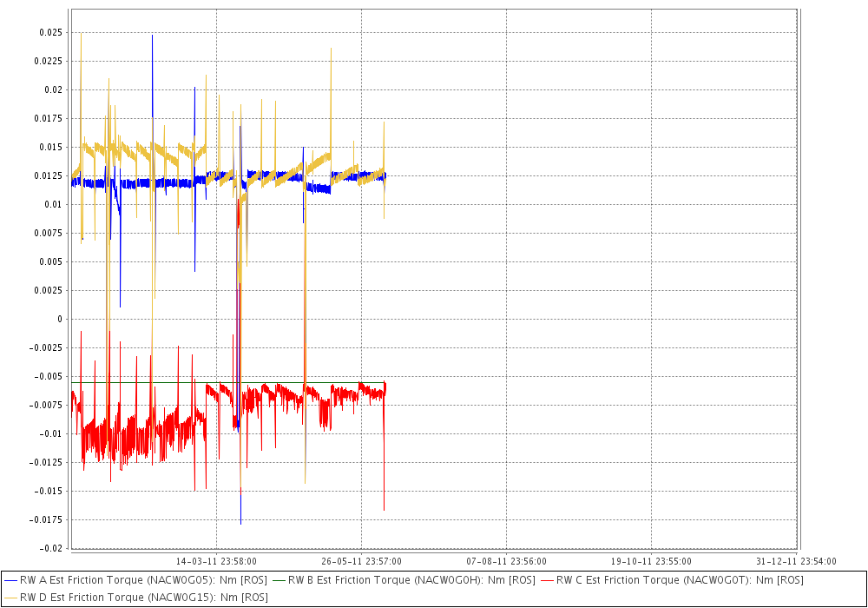Click the RW A Est Friction Torque legend entry
This screenshot has height=608, width=868.
(x=135, y=580)
